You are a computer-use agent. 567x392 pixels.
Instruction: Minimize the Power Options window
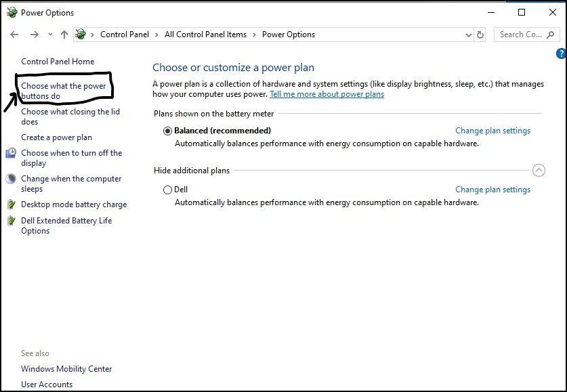(x=490, y=13)
